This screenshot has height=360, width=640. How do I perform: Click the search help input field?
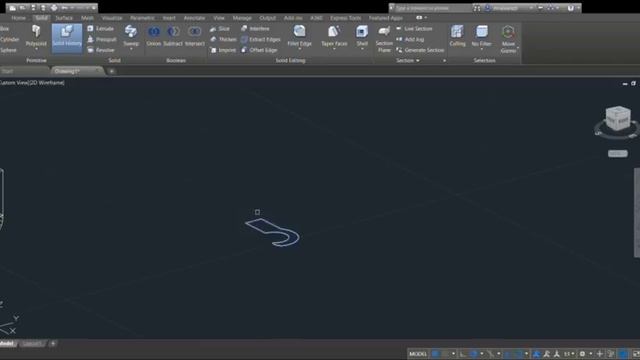coord(433,8)
